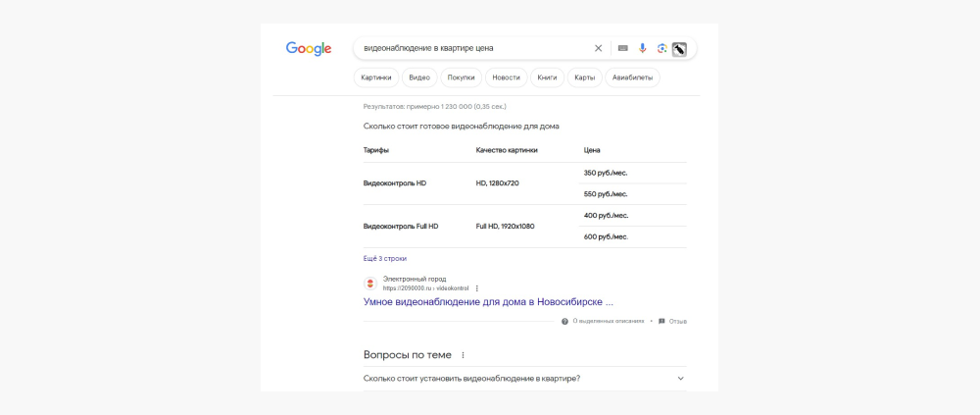Open three-dot menu beside Вопросы по теме
The height and width of the screenshot is (415, 980).
point(463,355)
